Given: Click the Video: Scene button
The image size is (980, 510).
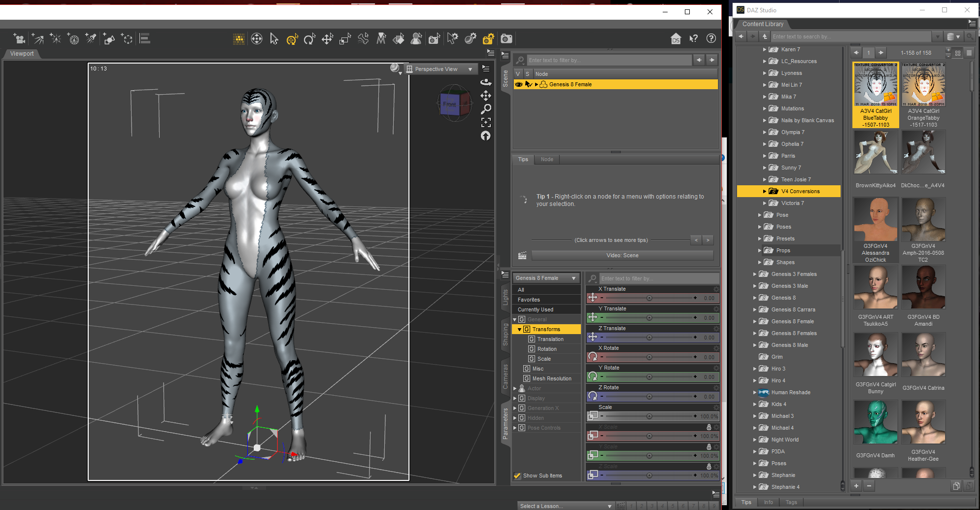Looking at the screenshot, I should (622, 255).
